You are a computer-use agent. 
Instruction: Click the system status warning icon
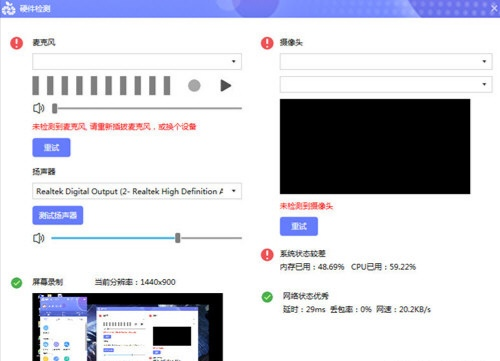click(x=267, y=255)
